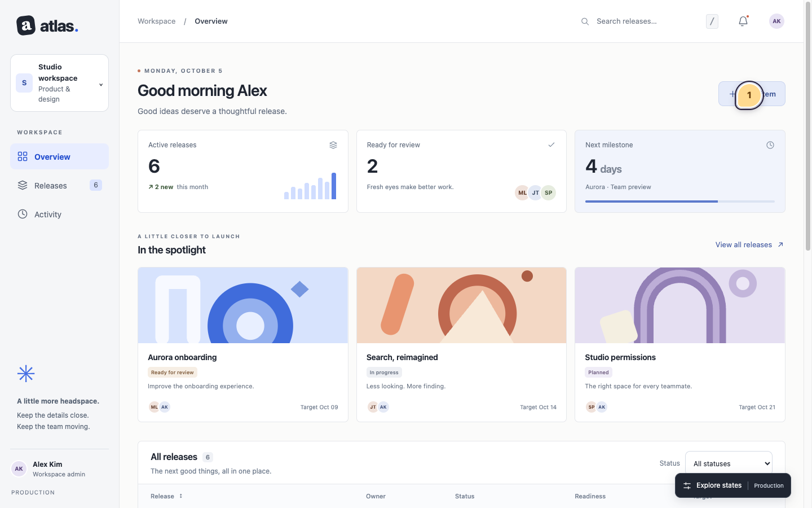Click the SP avatar on Studio permissions card
This screenshot has width=812, height=508.
pos(591,407)
